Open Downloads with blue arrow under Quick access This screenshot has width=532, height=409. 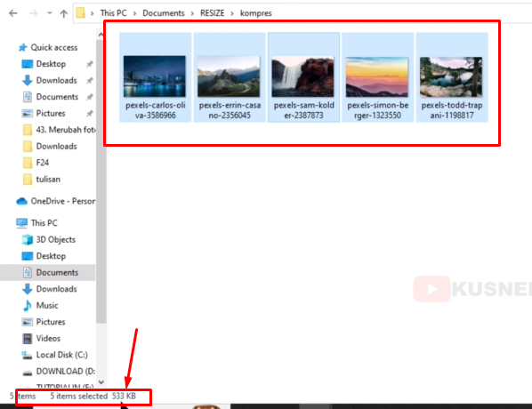pos(49,80)
